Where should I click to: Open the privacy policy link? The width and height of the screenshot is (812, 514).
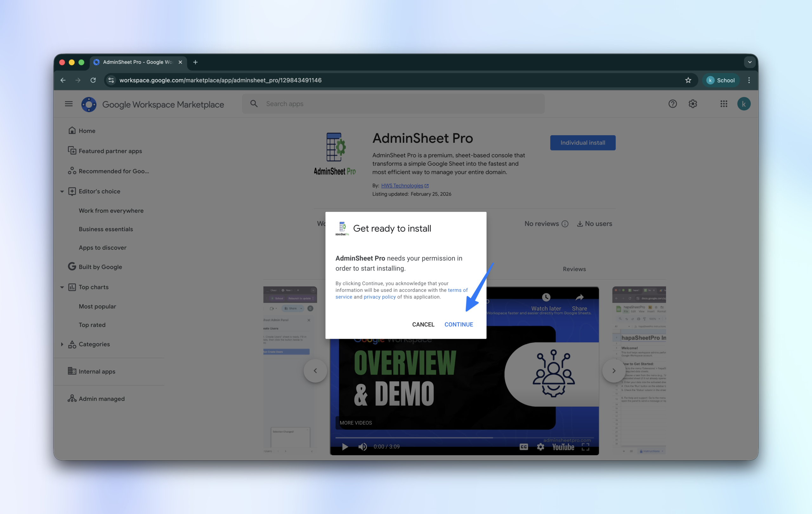[379, 297]
